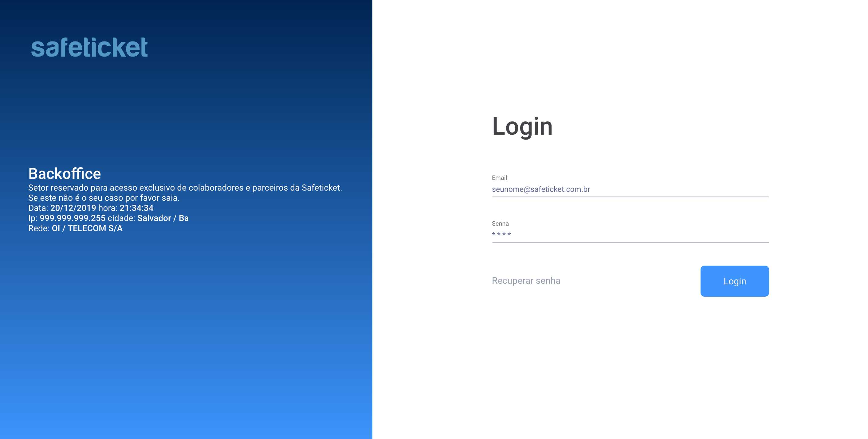Click the IP address 999.999.999.255
Screen dimensions: 868x439
[x=73, y=218]
